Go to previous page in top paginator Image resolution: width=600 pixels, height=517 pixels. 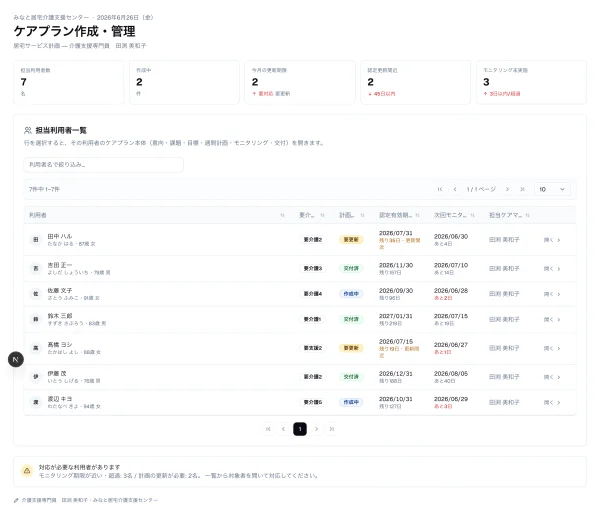tap(455, 189)
